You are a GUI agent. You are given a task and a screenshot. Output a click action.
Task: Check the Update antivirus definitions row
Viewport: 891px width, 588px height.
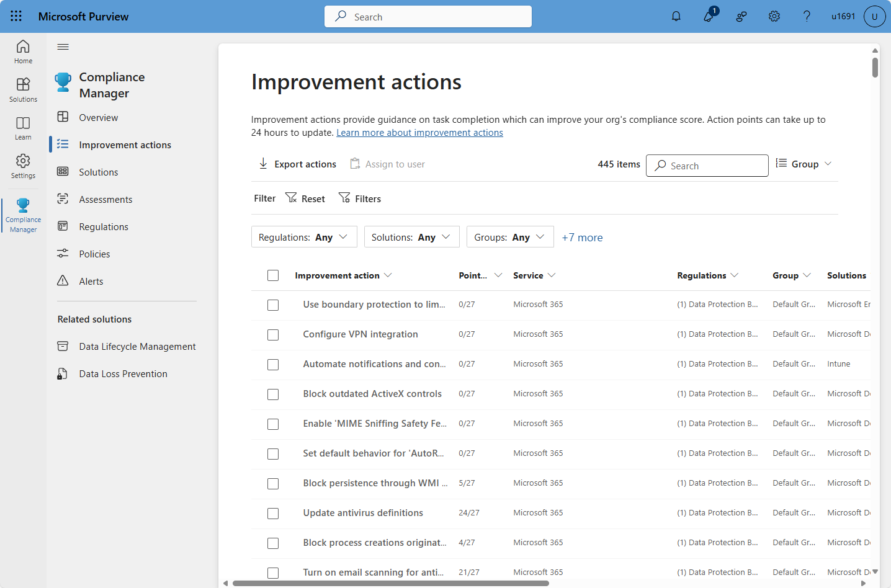pos(273,514)
